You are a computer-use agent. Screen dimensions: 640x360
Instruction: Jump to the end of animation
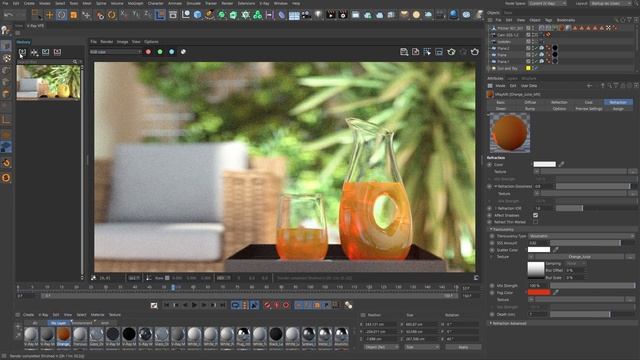coord(222,305)
